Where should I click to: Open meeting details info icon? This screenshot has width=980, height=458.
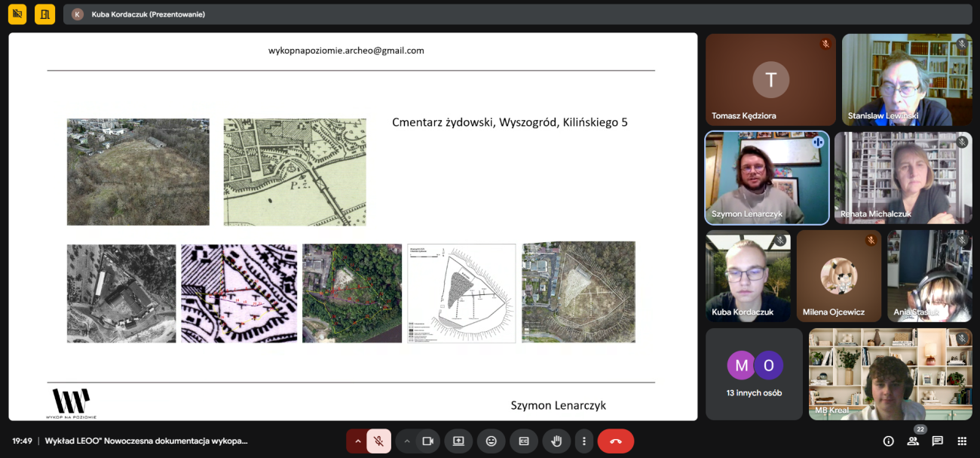click(888, 441)
